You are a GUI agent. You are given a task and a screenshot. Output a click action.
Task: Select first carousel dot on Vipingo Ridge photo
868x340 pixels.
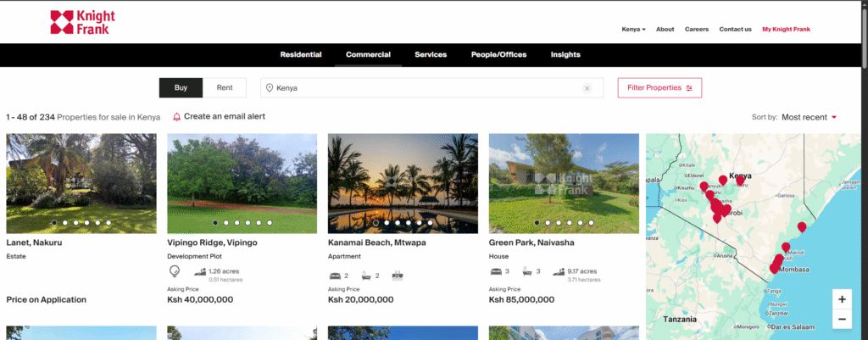click(x=215, y=223)
